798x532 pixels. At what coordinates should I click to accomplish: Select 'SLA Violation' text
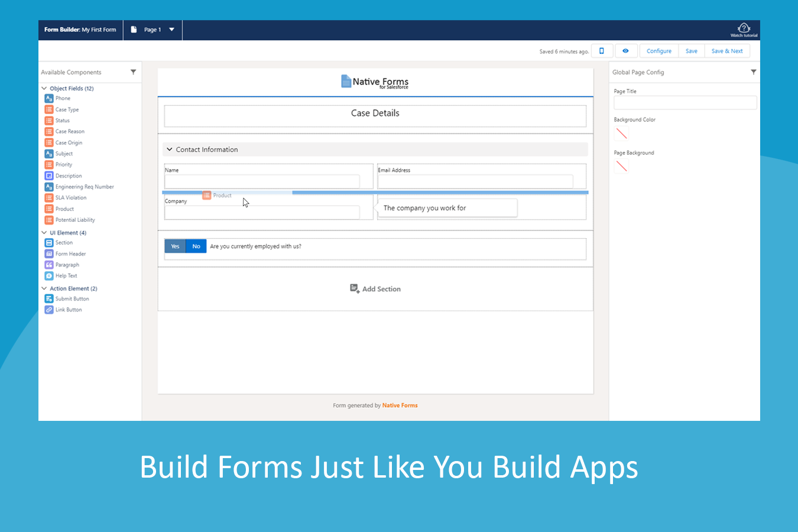pyautogui.click(x=71, y=197)
